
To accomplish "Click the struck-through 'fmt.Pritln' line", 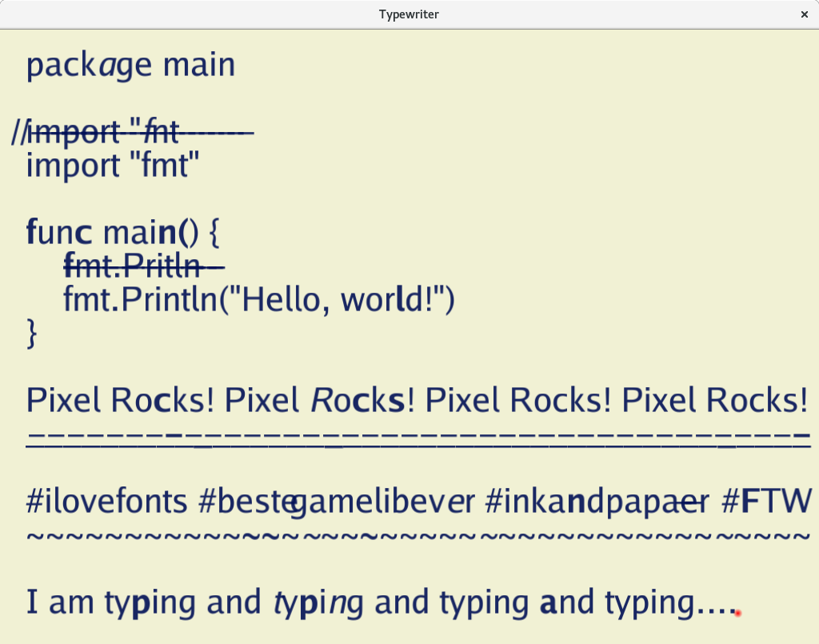I will 144,266.
